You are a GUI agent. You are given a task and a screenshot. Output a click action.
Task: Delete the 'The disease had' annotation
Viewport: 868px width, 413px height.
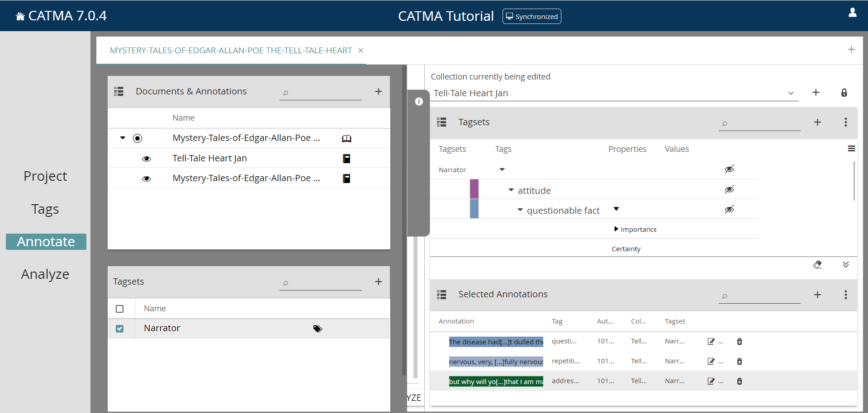click(740, 342)
